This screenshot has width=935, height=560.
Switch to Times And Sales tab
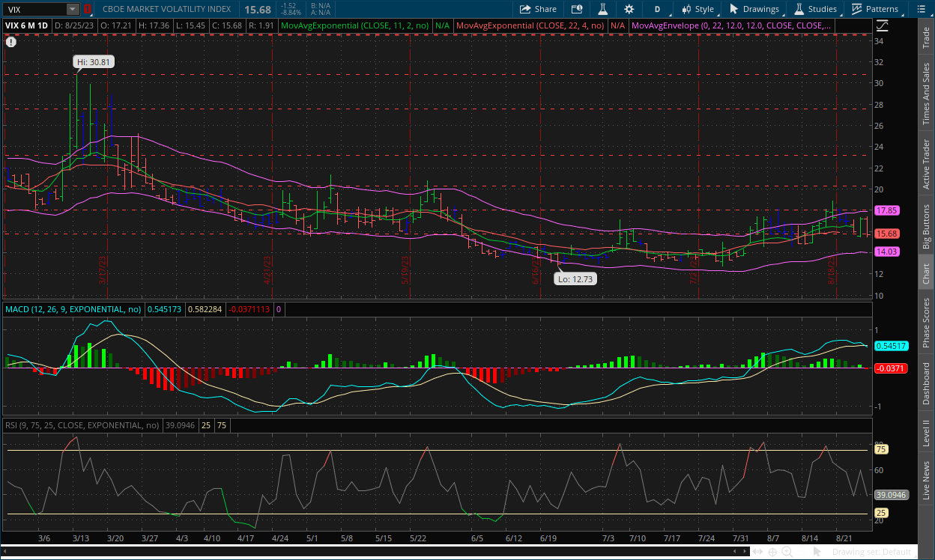tap(927, 93)
